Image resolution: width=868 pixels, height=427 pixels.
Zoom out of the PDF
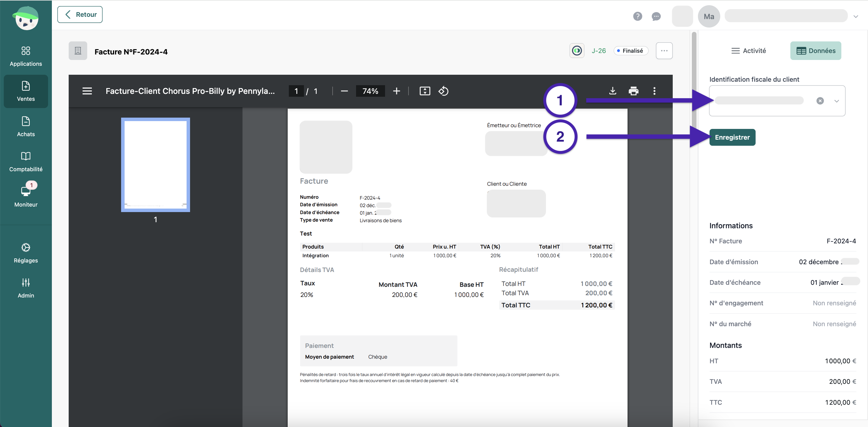(344, 91)
